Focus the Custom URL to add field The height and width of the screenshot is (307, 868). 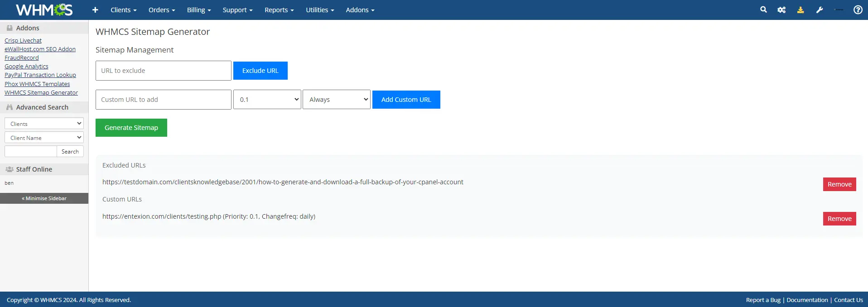(164, 100)
